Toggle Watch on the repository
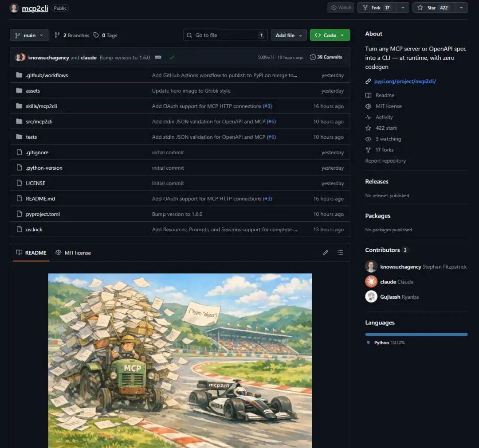479x448 pixels. coord(341,8)
